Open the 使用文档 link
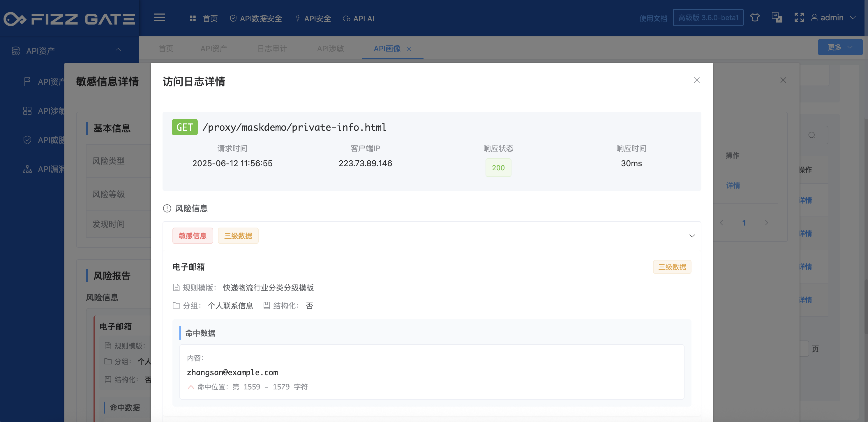 pyautogui.click(x=653, y=18)
